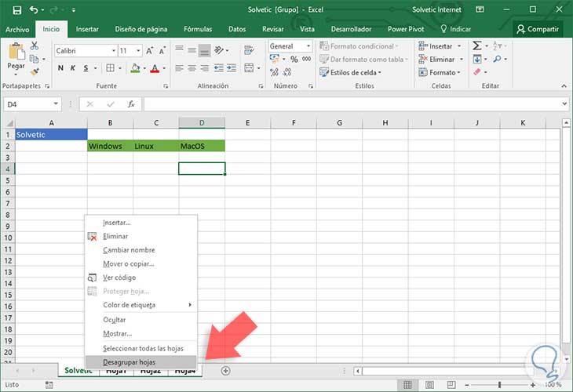Viewport: 573px width, 392px height.
Task: Open the Calibri font name dropdown
Action: pyautogui.click(x=114, y=51)
